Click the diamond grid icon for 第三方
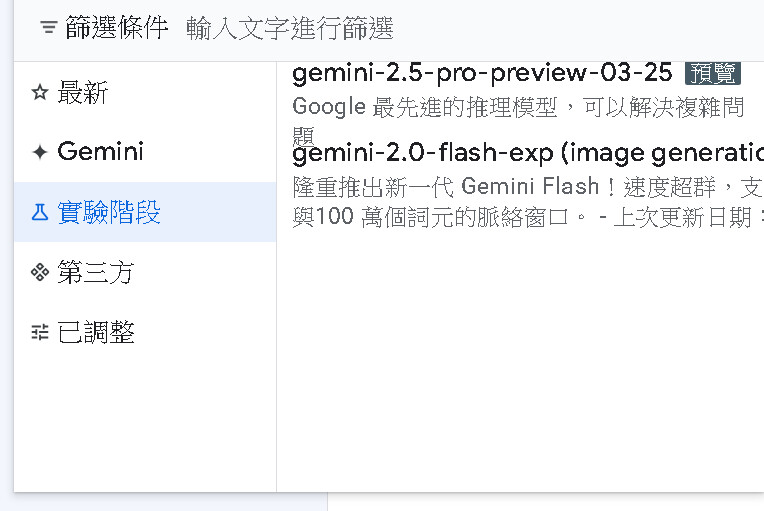764x511 pixels. (40, 272)
